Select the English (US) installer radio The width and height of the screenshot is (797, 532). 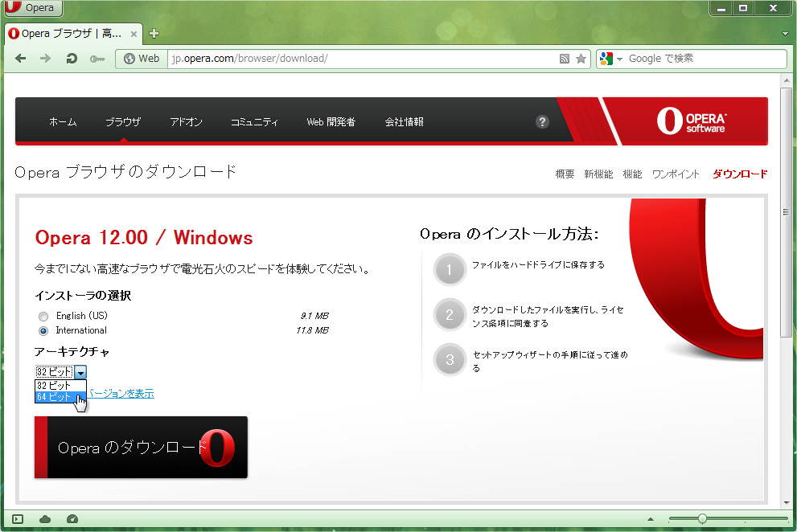[43, 316]
